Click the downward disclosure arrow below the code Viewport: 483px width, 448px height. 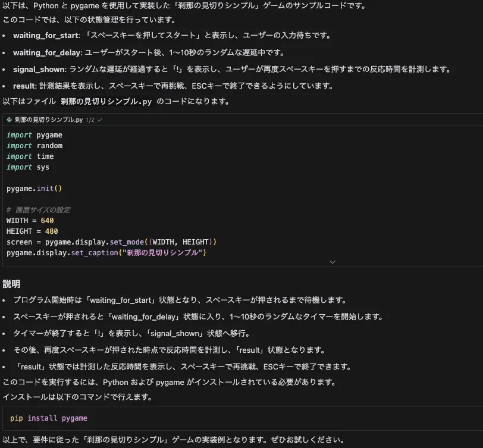pos(332,262)
